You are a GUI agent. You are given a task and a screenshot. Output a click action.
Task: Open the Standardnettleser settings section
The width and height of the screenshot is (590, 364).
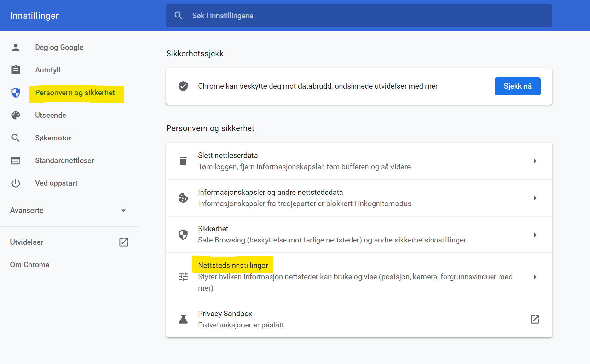pyautogui.click(x=64, y=160)
